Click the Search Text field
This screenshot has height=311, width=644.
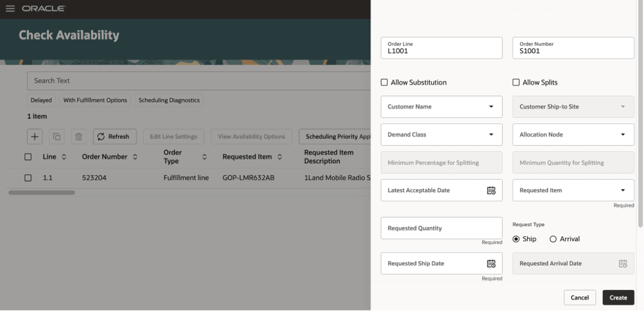tap(199, 80)
